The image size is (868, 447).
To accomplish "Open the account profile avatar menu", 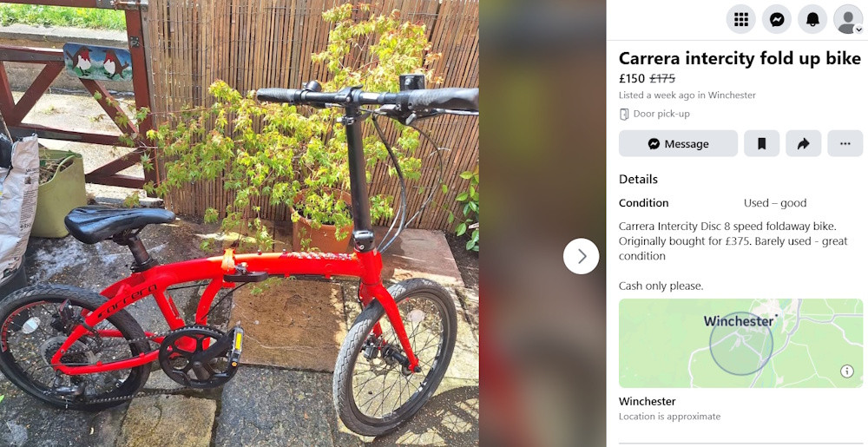I will tap(848, 19).
